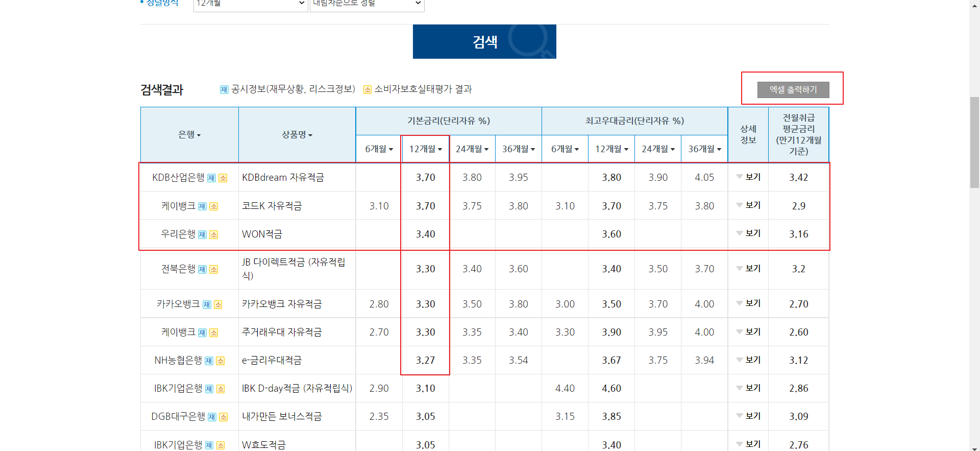980x451 pixels.
Task: Click the 공시정보 legend 재 icon
Action: point(224,90)
